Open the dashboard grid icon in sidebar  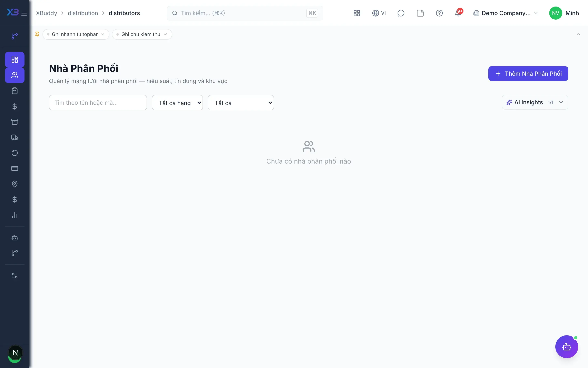[14, 60]
